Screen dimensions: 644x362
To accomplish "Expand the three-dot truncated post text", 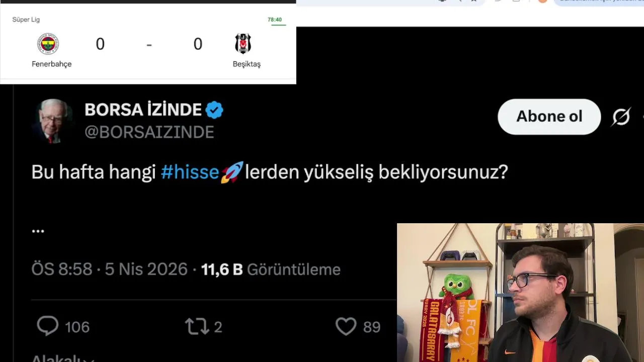I will click(38, 231).
